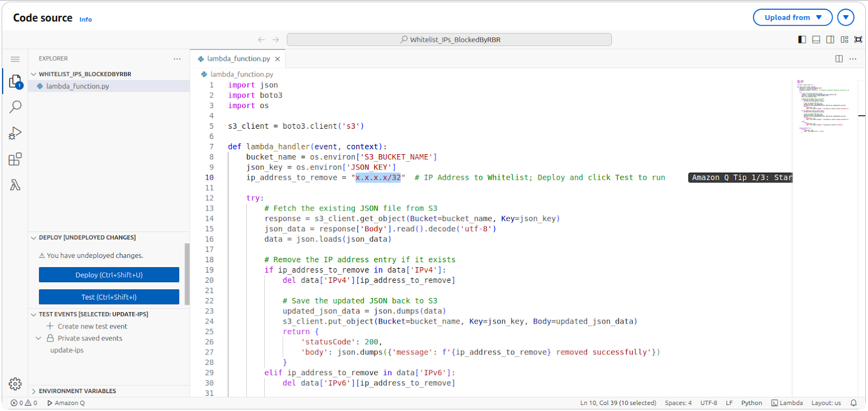This screenshot has width=868, height=411.
Task: Click the side panel vertical scrollbar
Action: tap(187, 274)
